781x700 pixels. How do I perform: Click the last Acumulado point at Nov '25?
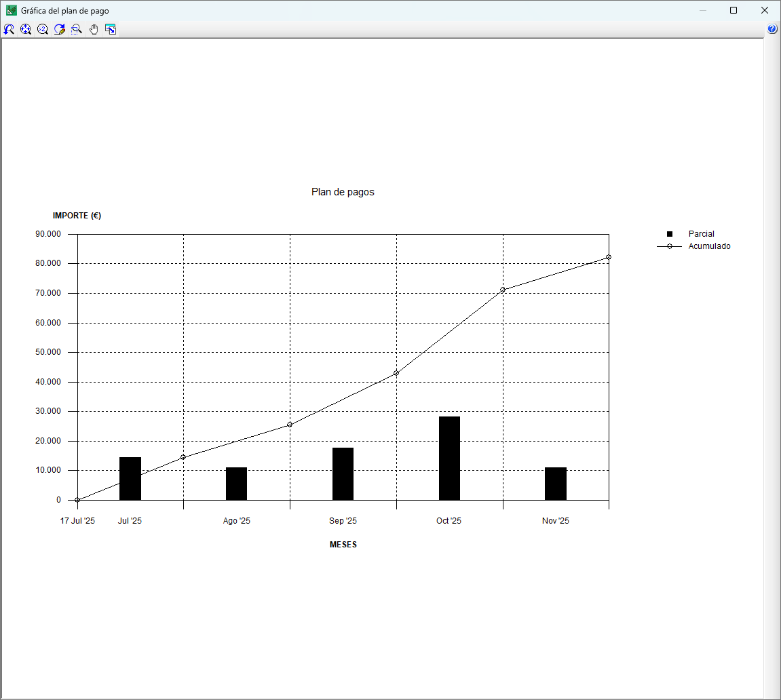tap(609, 257)
